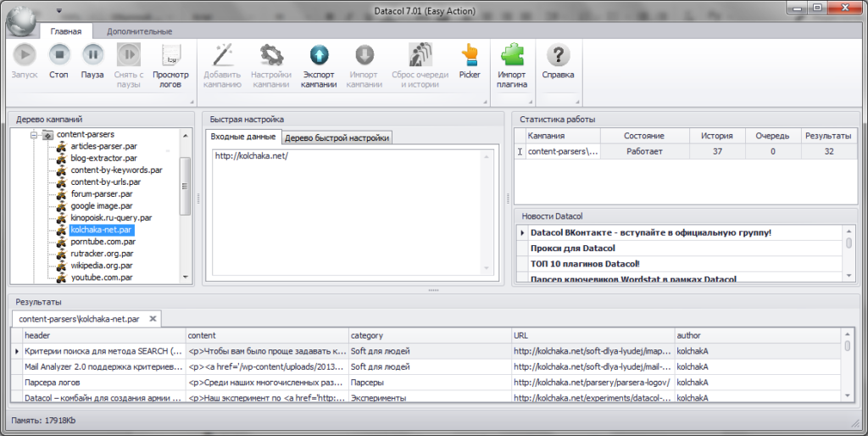Screen dimensions: 868x436
Task: Open Просмотр логов log viewer
Action: click(x=170, y=65)
